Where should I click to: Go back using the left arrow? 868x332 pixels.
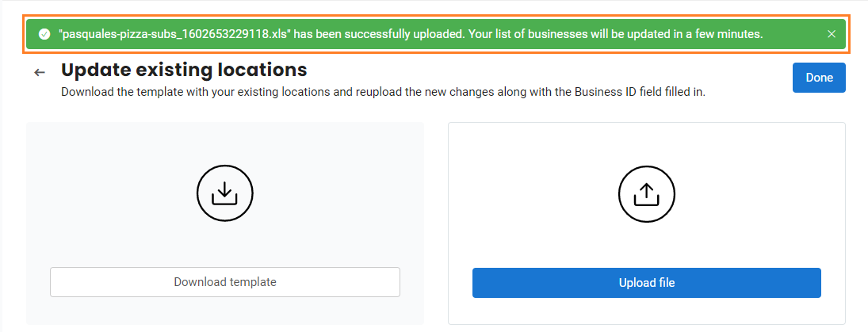pos(40,73)
